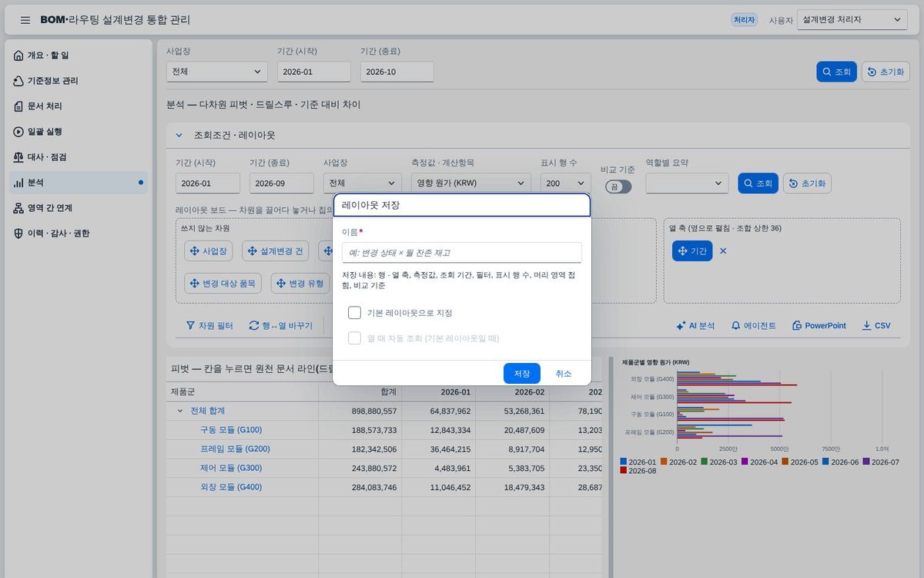Screen dimensions: 924x578
Task: Open the top 사업장 dropdown
Action: [x=217, y=72]
